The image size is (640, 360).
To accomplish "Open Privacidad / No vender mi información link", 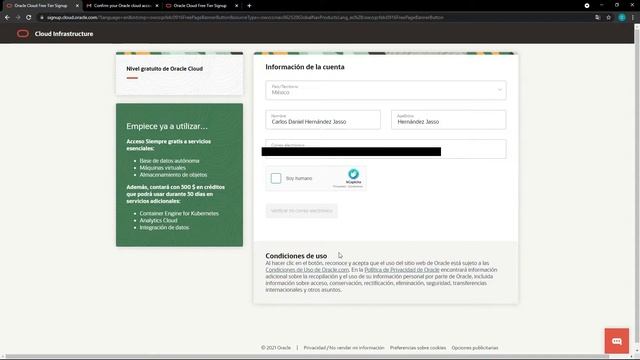I will coord(344,348).
